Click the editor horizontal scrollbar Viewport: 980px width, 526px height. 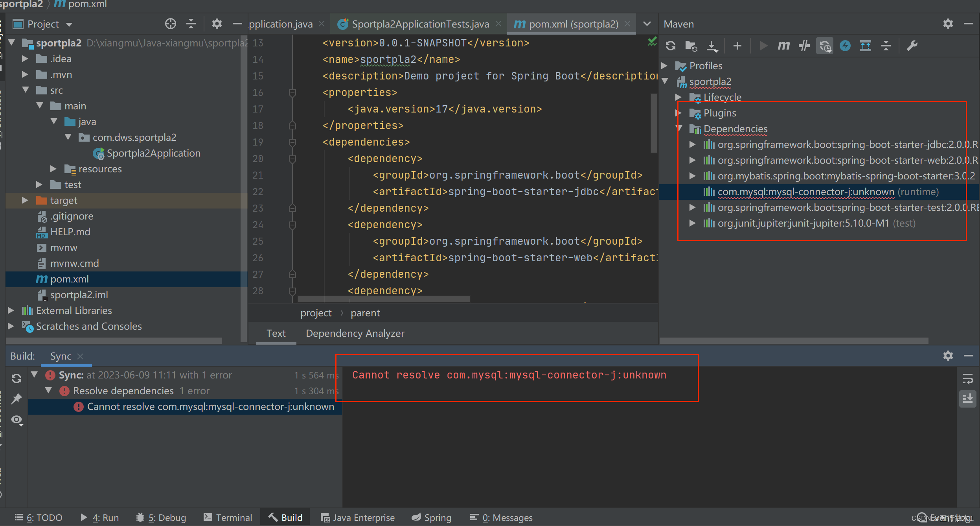pyautogui.click(x=384, y=299)
